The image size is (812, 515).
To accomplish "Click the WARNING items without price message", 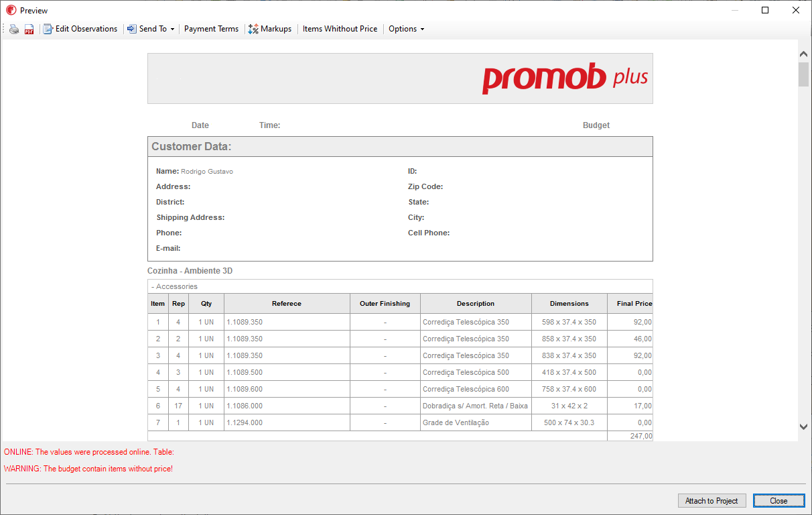I will pos(88,469).
